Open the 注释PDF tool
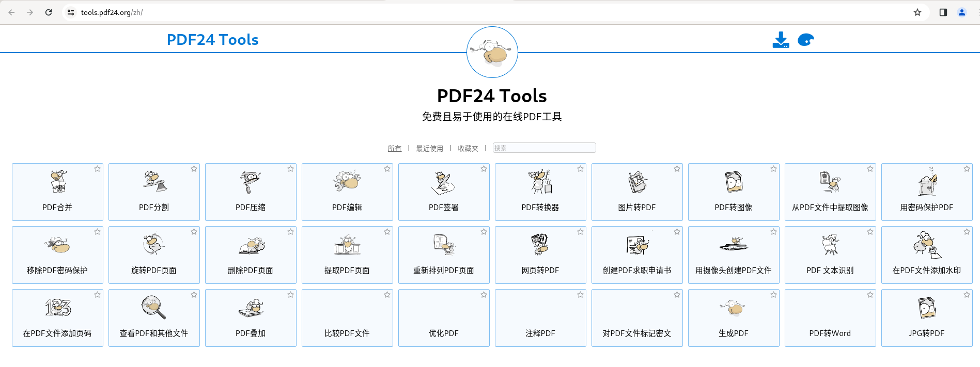This screenshot has height=367, width=980. 540,318
